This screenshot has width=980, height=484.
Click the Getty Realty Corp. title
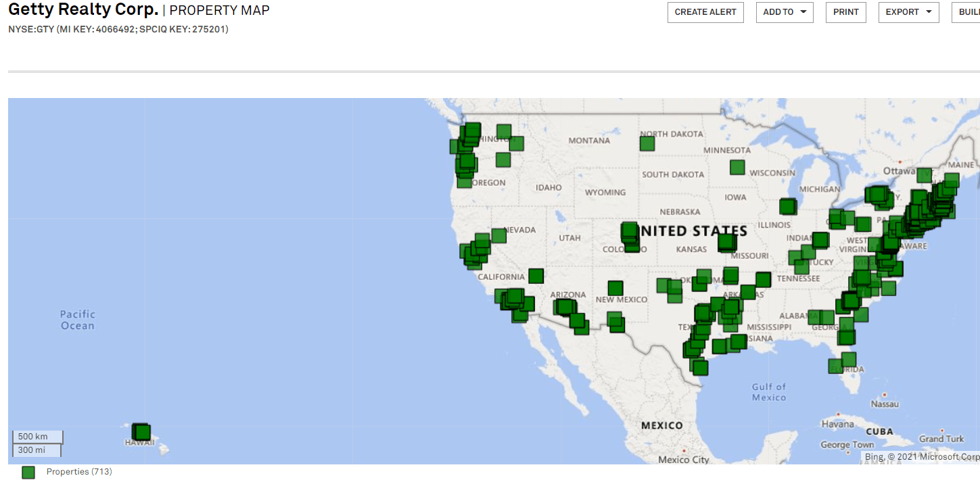[83, 10]
